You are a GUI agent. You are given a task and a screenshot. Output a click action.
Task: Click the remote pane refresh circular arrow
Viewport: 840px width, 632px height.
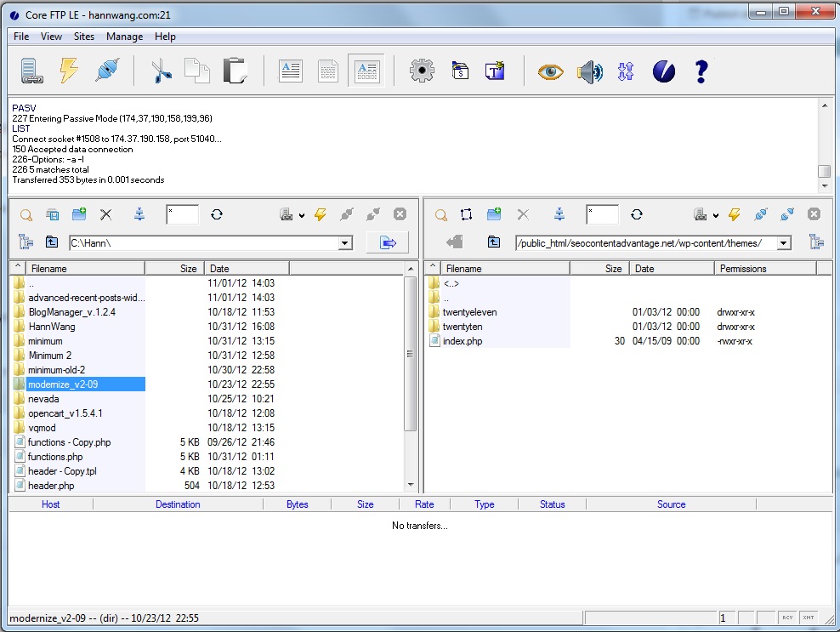637,214
